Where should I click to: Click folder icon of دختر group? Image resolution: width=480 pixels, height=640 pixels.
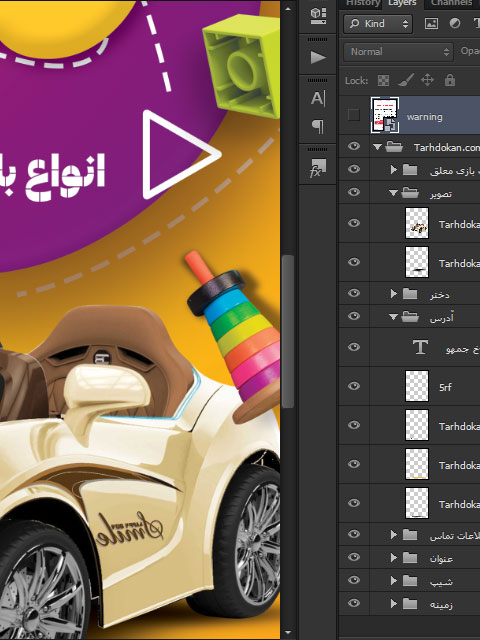[410, 293]
